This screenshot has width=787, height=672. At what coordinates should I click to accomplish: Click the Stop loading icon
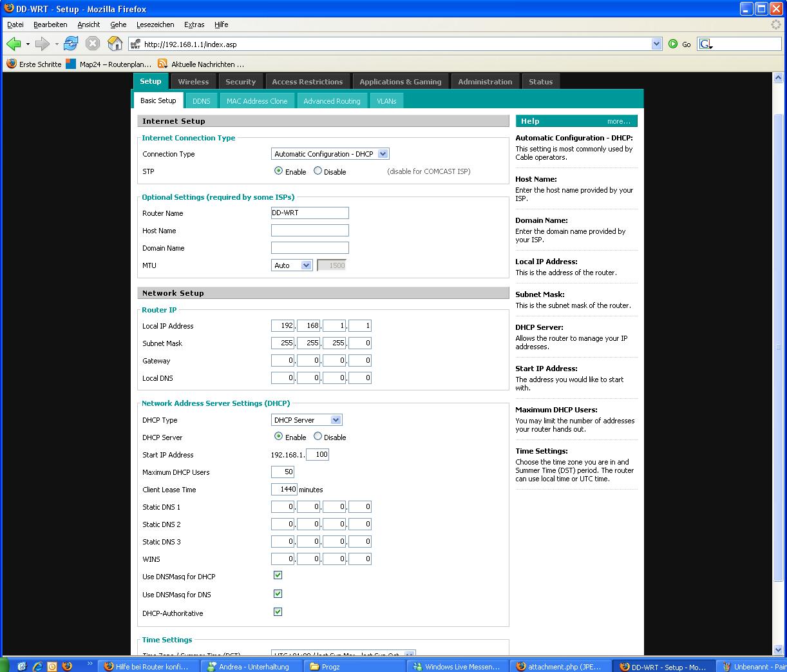click(x=93, y=44)
